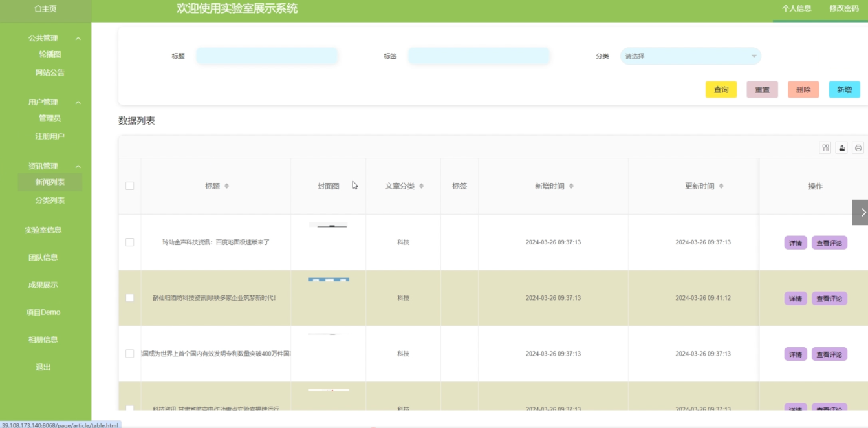Click the export table data icon
Viewport: 868px width, 428px height.
[x=841, y=147]
